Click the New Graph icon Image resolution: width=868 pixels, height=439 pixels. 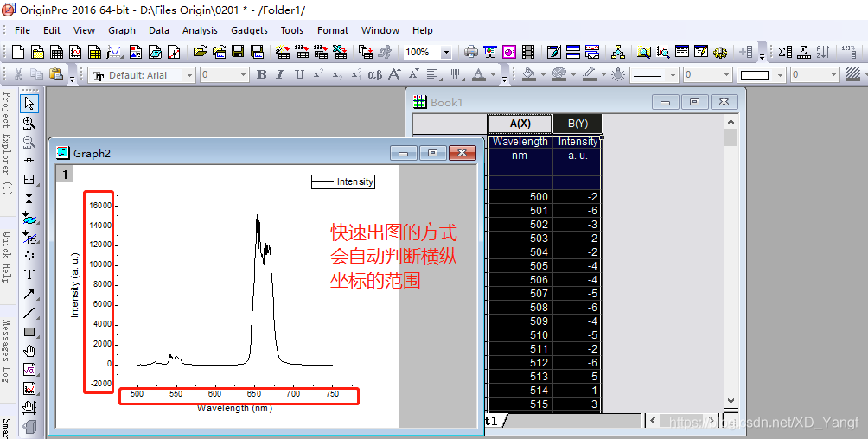point(75,52)
